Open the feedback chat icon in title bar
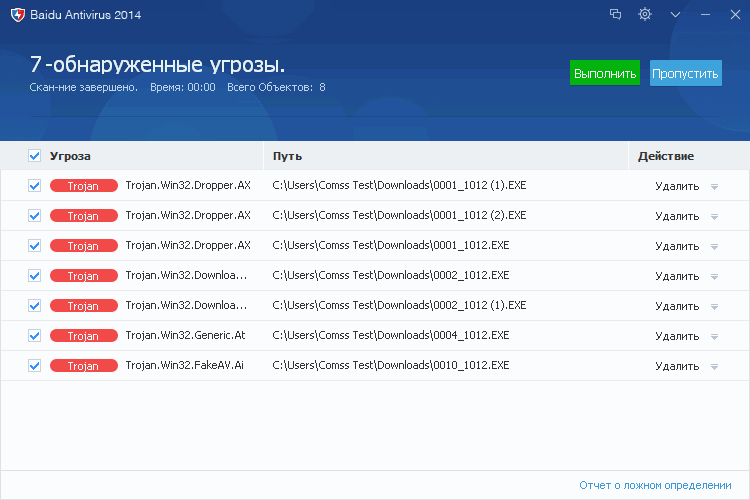 tap(615, 14)
